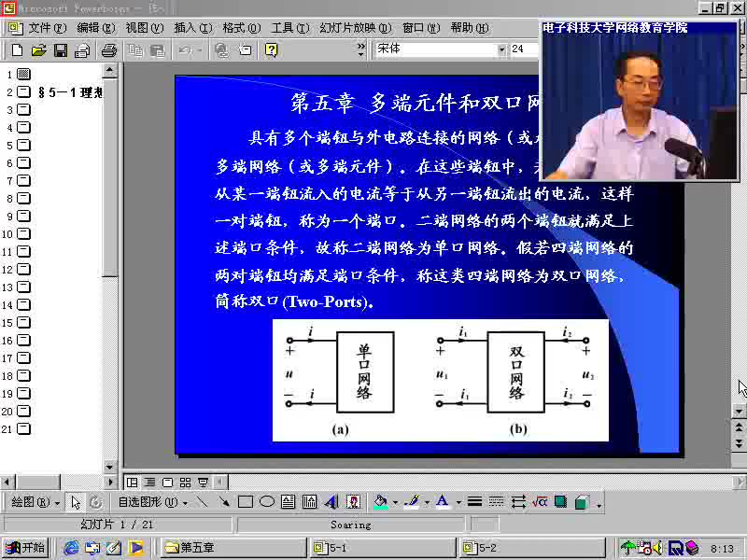Open the Help question mark icon
Viewport: 747px width, 560px height.
(271, 49)
